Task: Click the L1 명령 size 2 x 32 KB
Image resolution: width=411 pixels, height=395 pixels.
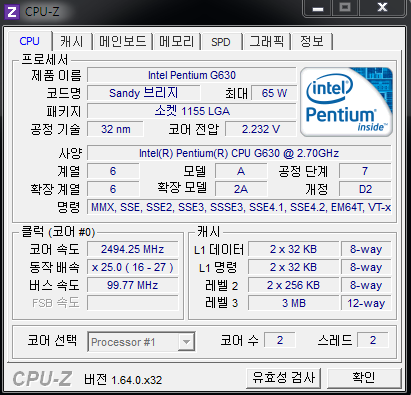Action: point(293,267)
